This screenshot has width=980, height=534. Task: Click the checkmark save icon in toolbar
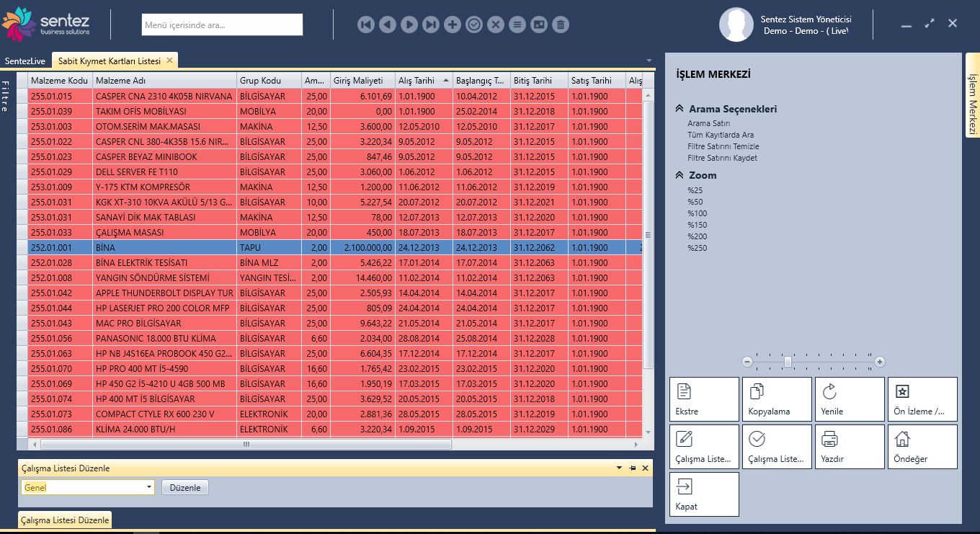474,25
